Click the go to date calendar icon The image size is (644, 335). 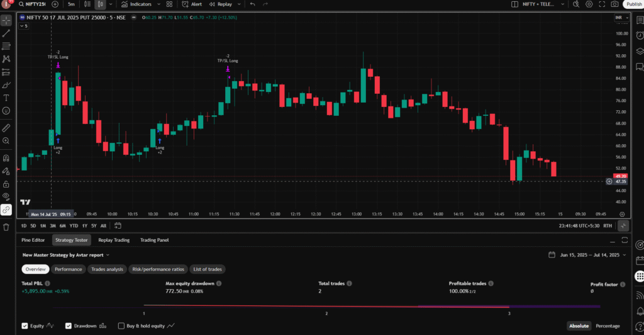[x=118, y=225]
